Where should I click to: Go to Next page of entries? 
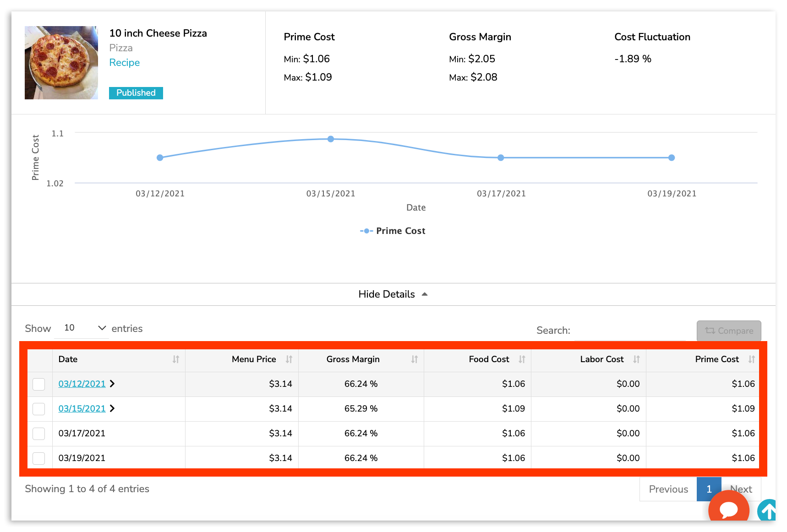tap(741, 489)
